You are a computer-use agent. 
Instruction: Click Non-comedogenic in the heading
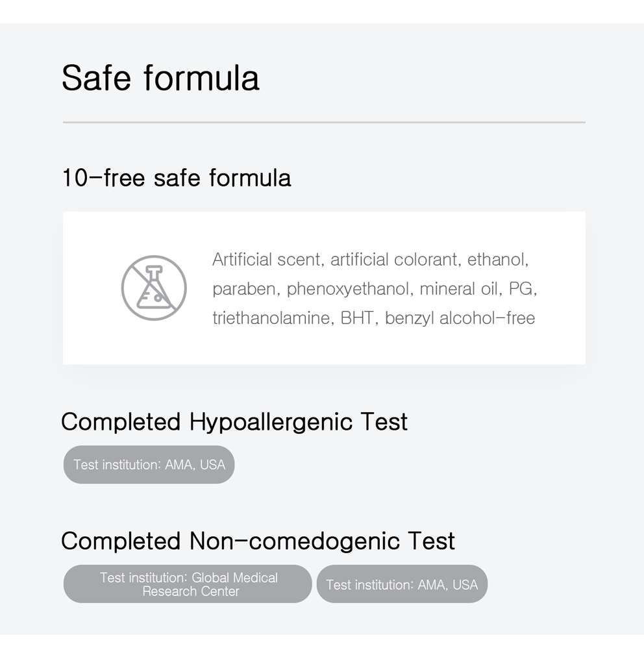[x=295, y=541]
